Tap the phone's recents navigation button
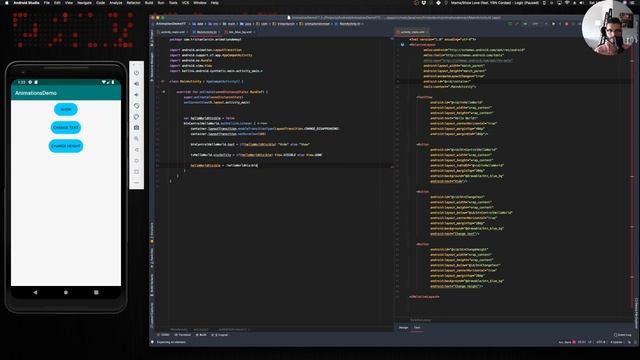The image size is (640, 360). tap(96, 292)
